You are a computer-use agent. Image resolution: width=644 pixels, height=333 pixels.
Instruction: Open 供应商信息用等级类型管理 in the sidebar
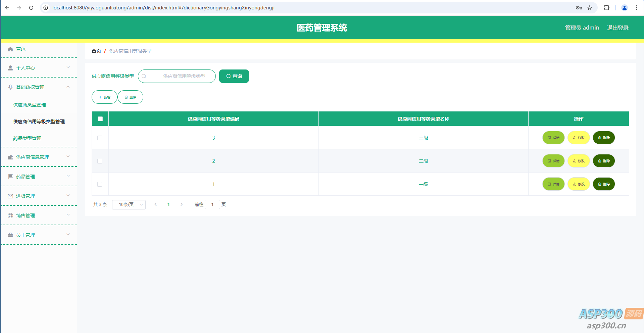click(39, 122)
